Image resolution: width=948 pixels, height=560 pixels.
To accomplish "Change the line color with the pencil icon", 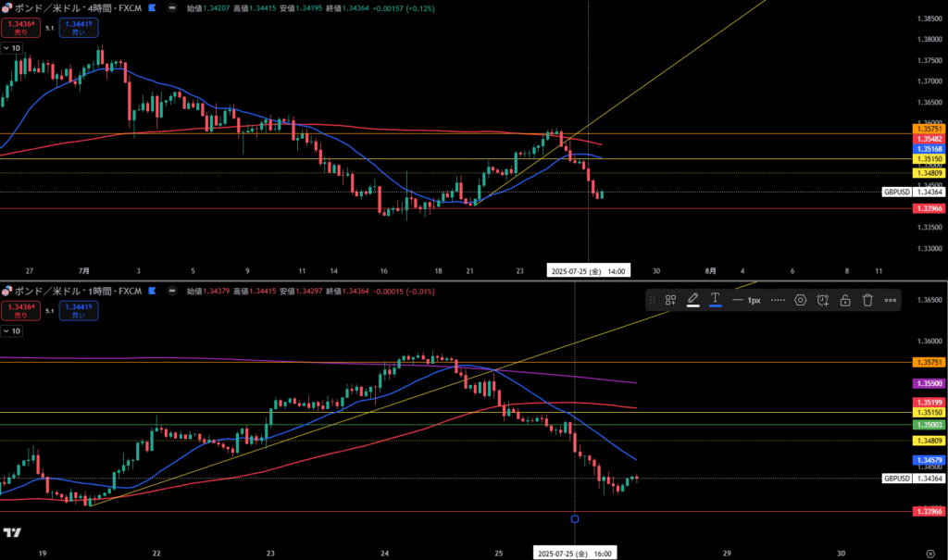I will (x=692, y=299).
